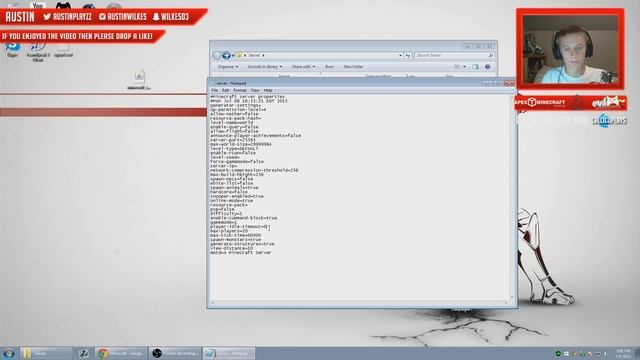
Task: Click the Explorer back navigation arrow
Action: [217, 56]
